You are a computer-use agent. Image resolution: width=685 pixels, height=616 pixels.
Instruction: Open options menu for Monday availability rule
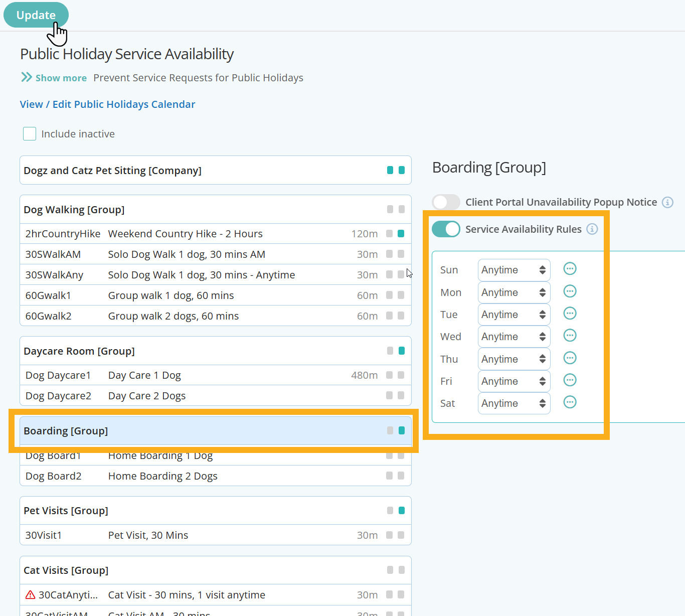pos(570,291)
